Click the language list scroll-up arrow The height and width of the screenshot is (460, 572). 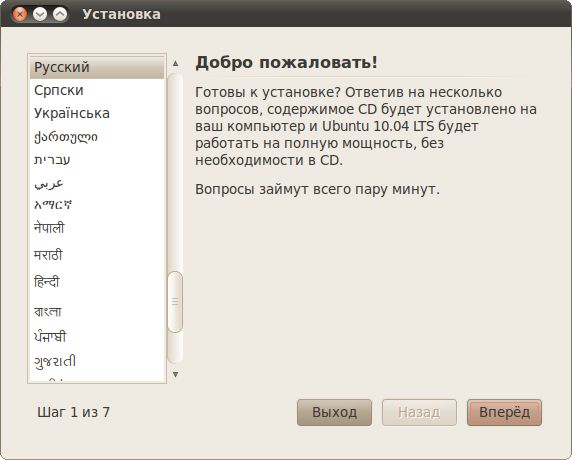click(x=175, y=63)
